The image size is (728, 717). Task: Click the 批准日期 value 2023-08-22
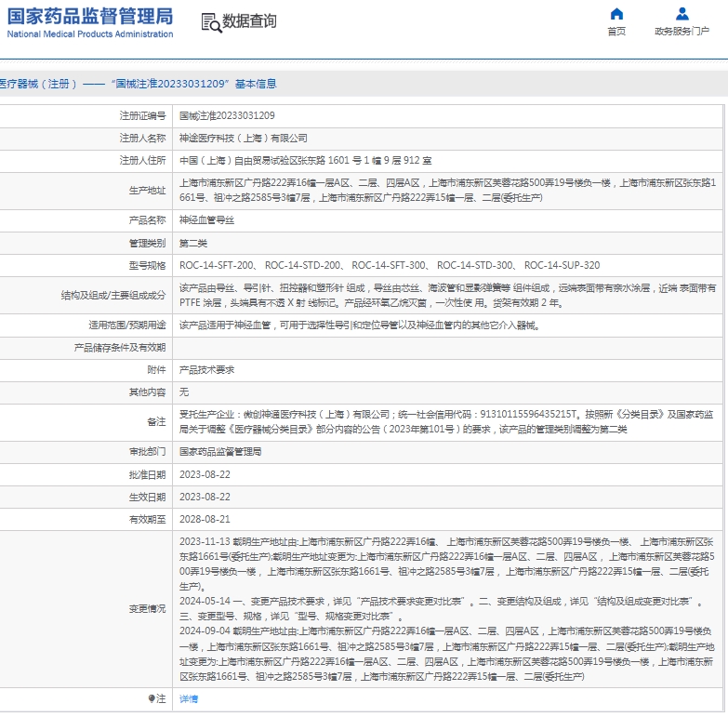point(205,474)
